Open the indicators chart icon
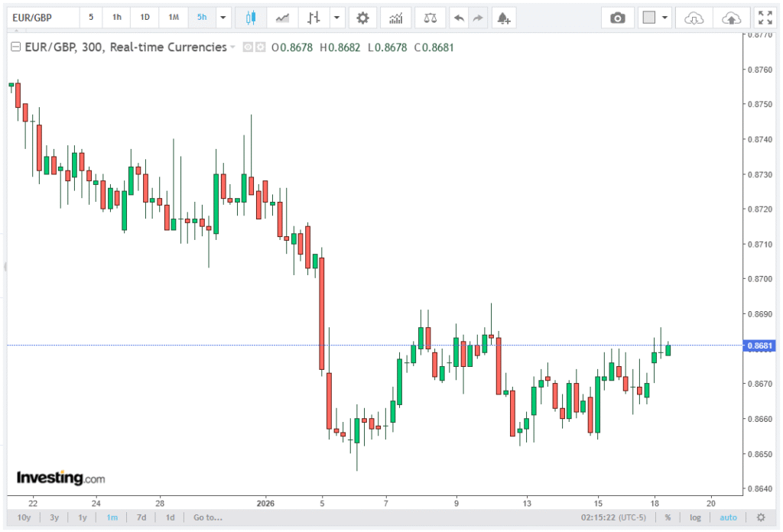 395,17
